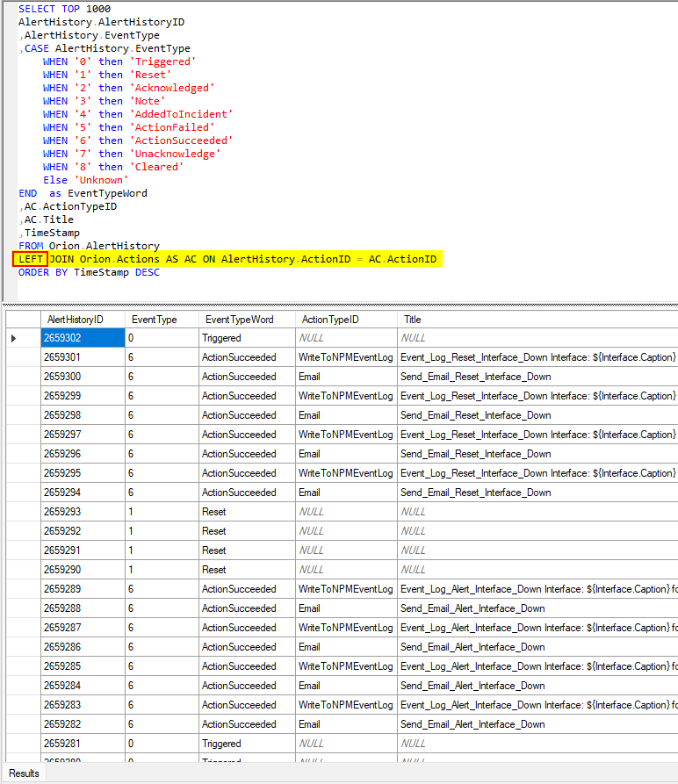Click Email cell in row 2659286
Viewport: 678px width, 784px height.
click(346, 647)
